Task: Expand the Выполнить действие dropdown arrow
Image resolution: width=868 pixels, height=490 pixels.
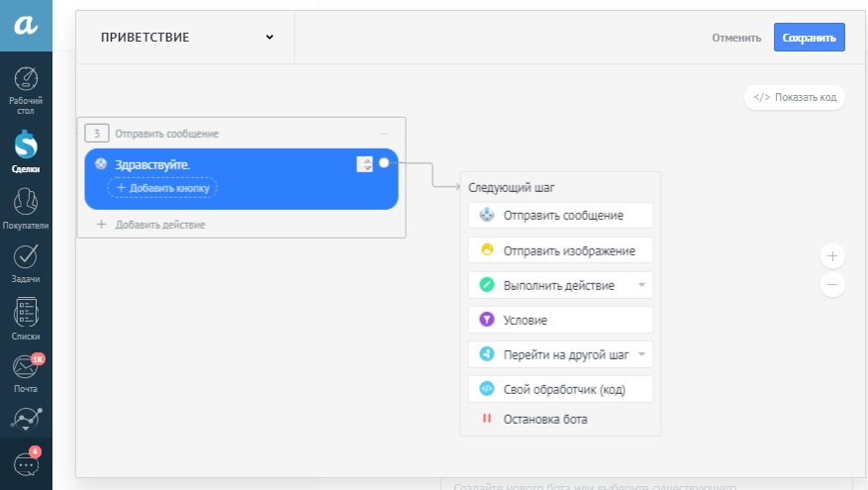Action: tap(641, 286)
